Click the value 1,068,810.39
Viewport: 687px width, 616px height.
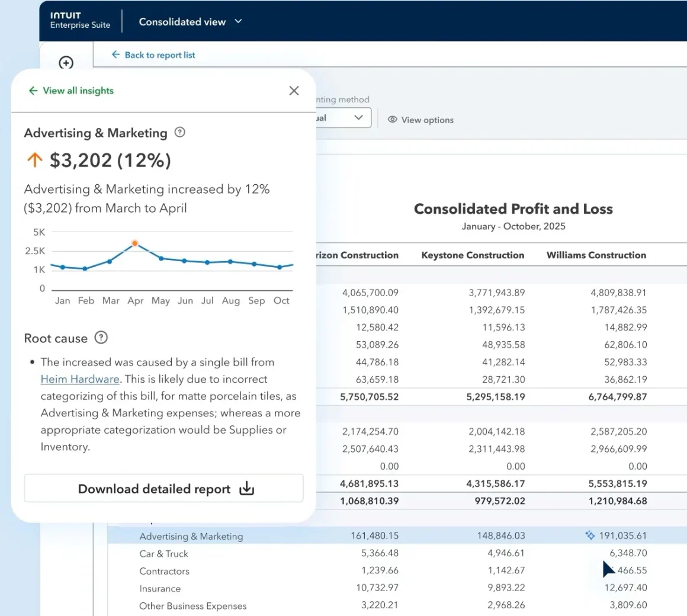click(x=370, y=500)
